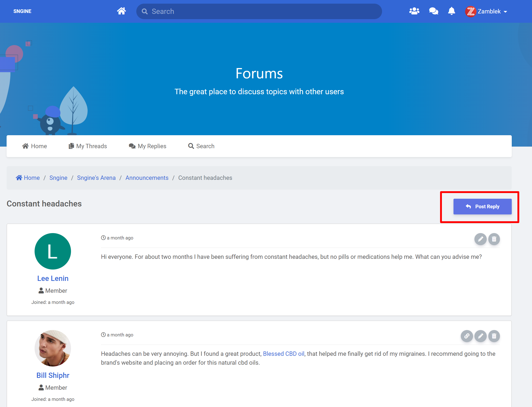Viewport: 532px width, 407px height.
Task: Go to Announcements breadcrumb link
Action: (x=147, y=178)
